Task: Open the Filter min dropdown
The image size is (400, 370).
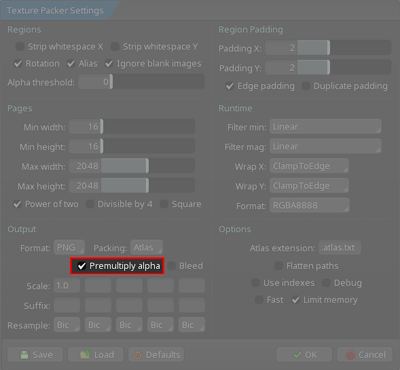Action: pos(326,127)
